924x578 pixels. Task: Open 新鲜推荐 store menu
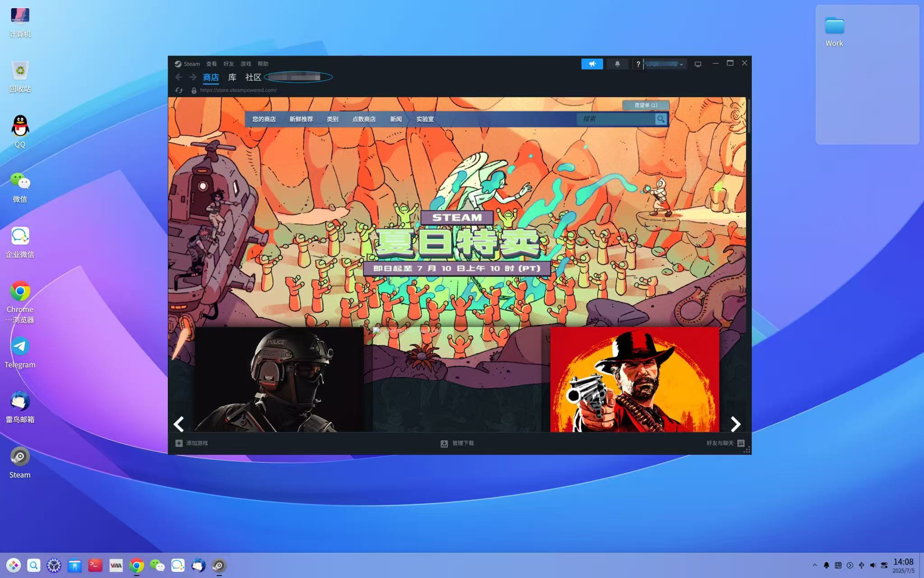301,119
